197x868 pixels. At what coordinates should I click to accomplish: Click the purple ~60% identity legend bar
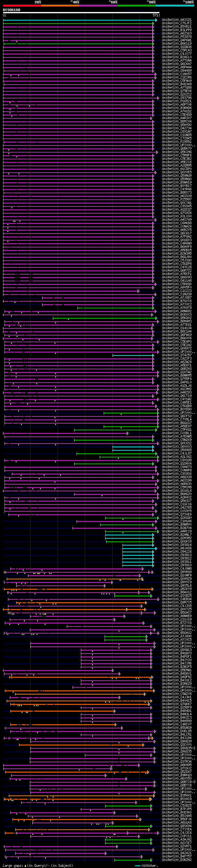coord(98,6)
